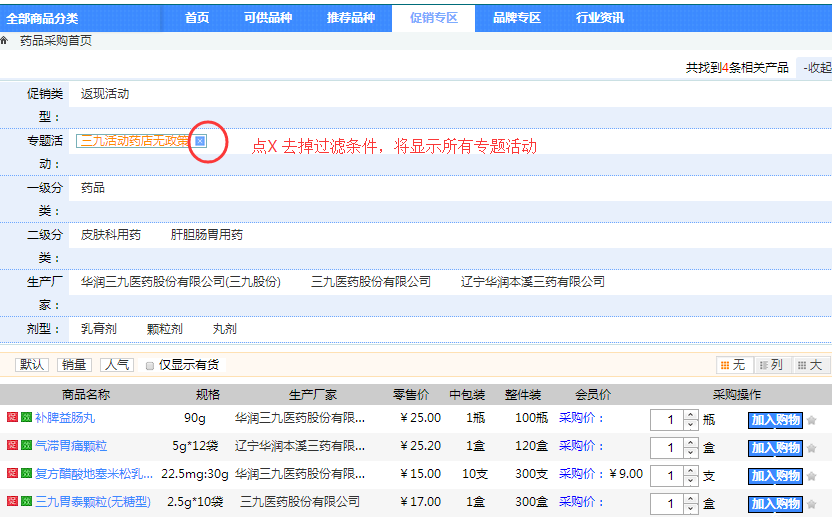
Task: Decrease quantity for 补脾益肠丸
Action: 690,425
